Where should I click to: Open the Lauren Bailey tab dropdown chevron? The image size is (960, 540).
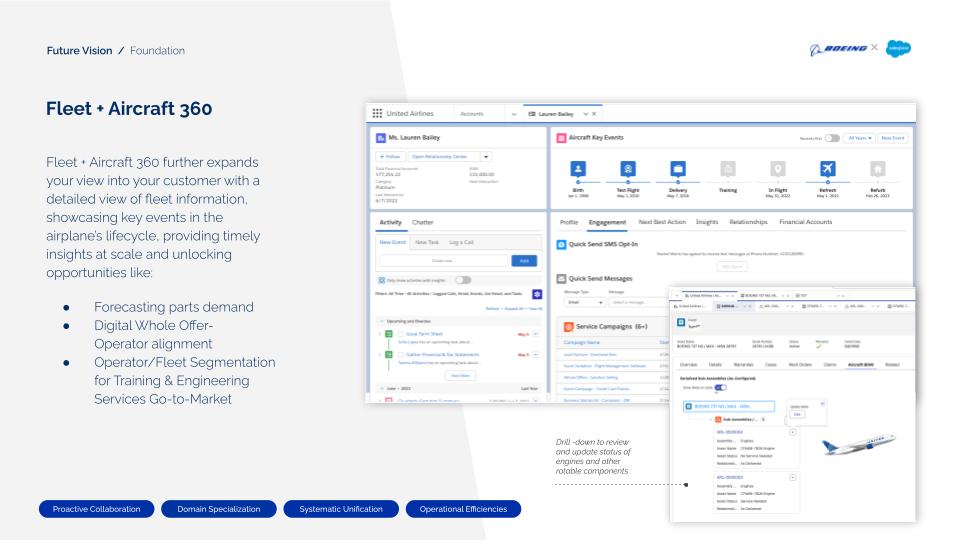coord(585,114)
